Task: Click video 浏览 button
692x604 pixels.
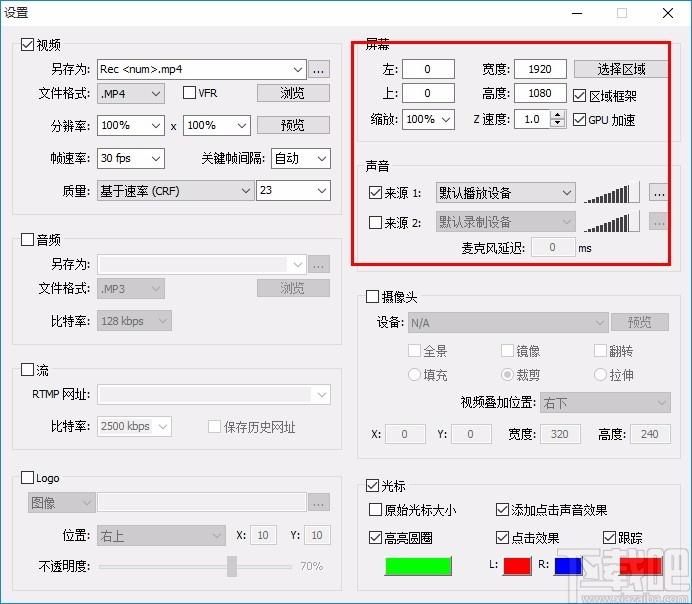Action: click(293, 93)
